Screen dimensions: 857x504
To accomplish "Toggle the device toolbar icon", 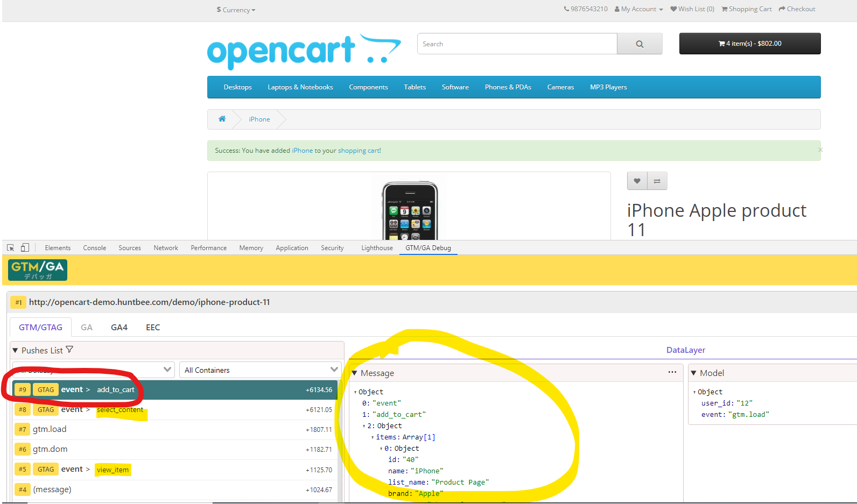I will [25, 247].
